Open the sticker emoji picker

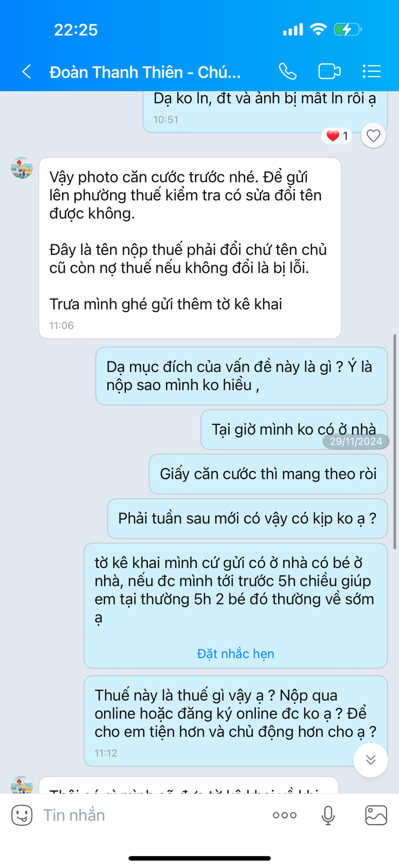tap(22, 815)
